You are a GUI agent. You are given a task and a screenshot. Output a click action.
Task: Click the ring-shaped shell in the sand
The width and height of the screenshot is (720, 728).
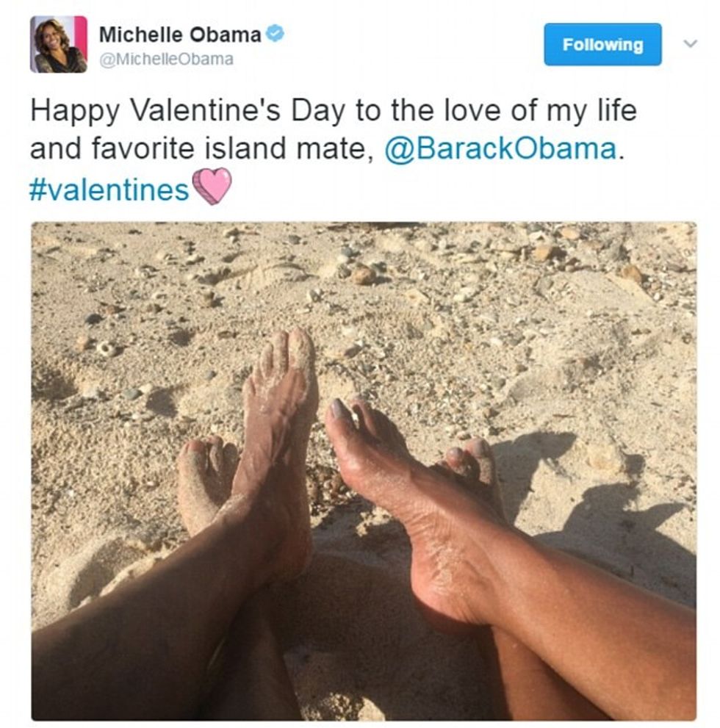point(108,349)
